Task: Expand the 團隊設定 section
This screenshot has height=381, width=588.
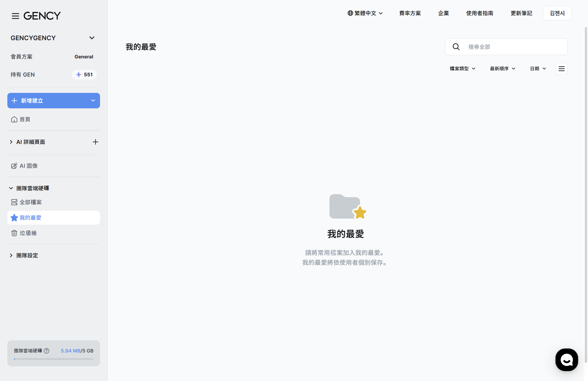Action: coord(11,256)
